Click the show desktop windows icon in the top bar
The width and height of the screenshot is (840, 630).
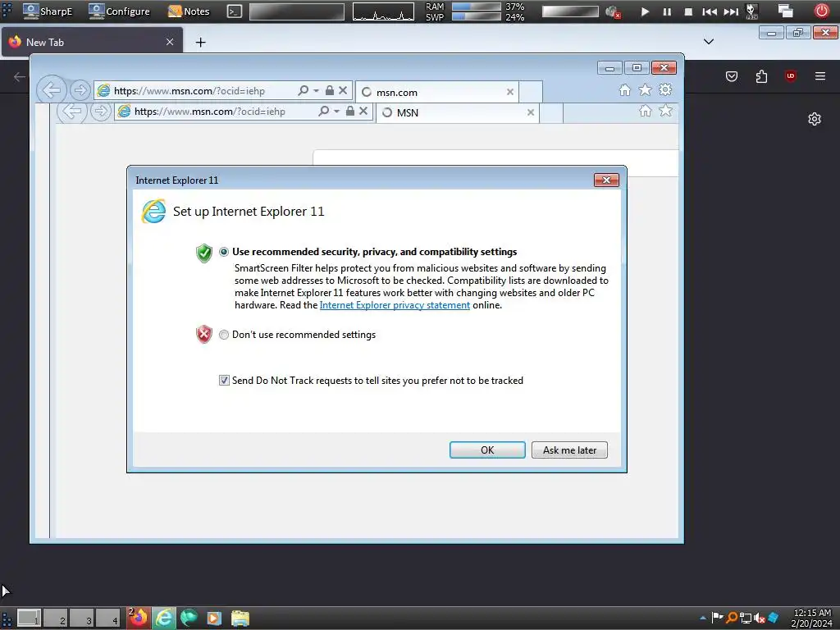[x=785, y=11]
